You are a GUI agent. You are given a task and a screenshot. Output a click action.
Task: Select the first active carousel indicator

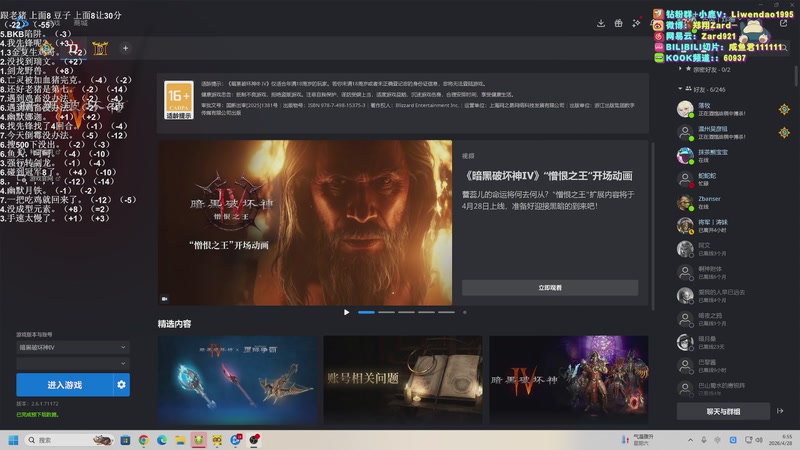pos(366,312)
